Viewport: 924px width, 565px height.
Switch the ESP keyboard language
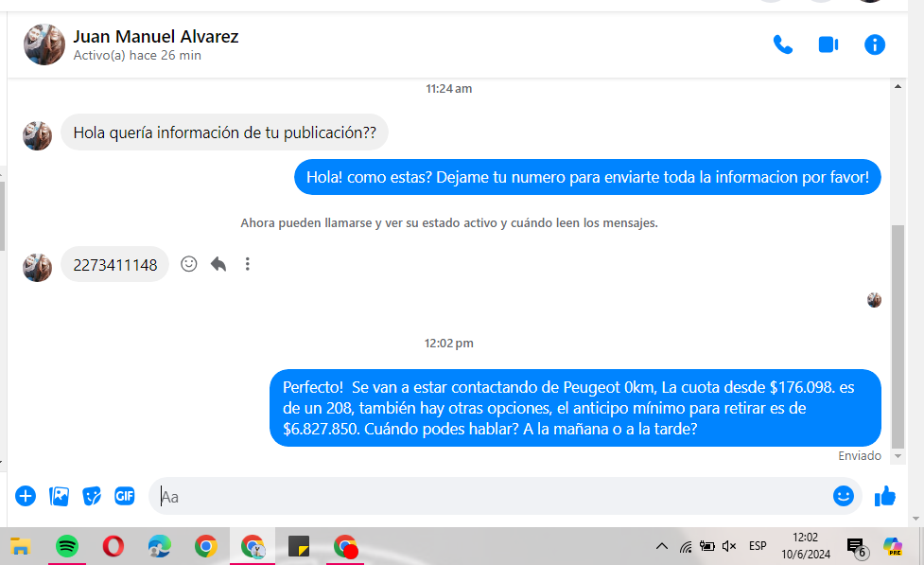(758, 546)
